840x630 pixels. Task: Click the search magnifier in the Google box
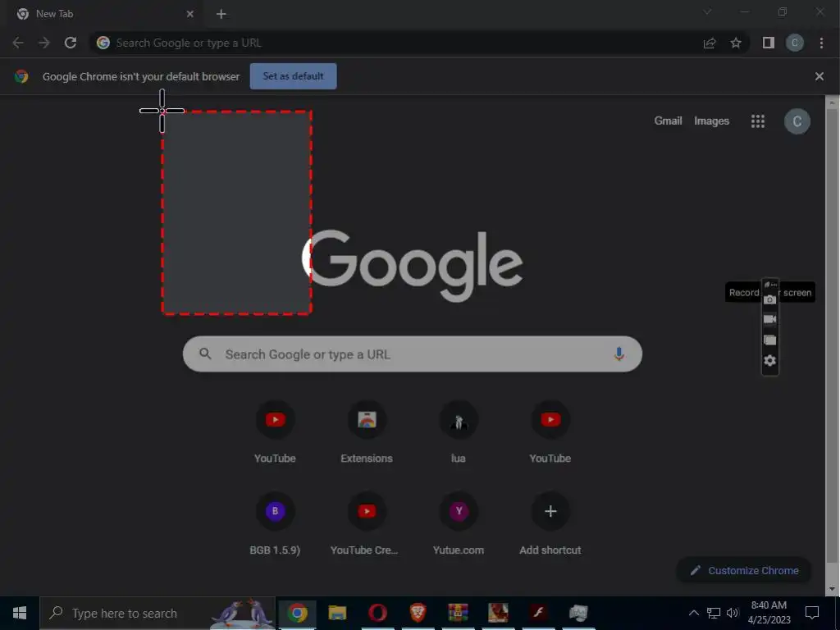pyautogui.click(x=205, y=354)
